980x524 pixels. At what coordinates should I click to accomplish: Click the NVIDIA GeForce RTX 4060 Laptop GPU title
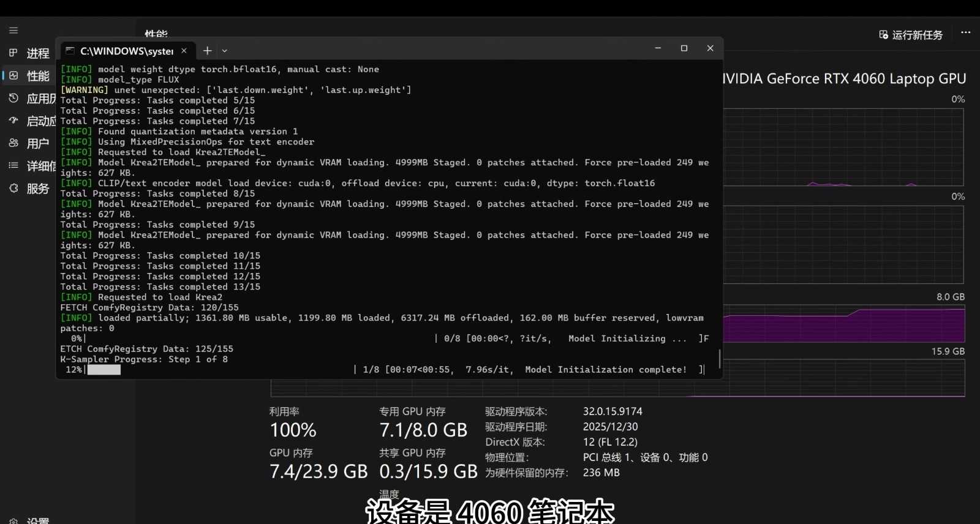[845, 79]
